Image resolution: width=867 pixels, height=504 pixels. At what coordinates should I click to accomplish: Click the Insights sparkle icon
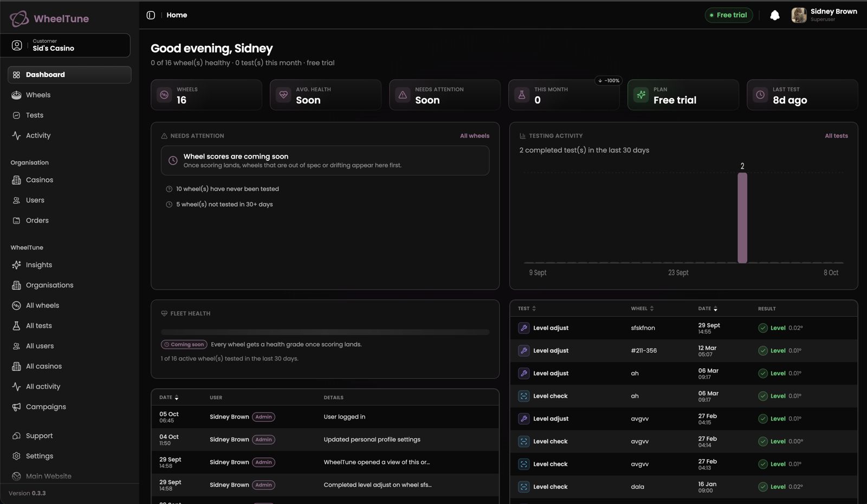pos(16,265)
